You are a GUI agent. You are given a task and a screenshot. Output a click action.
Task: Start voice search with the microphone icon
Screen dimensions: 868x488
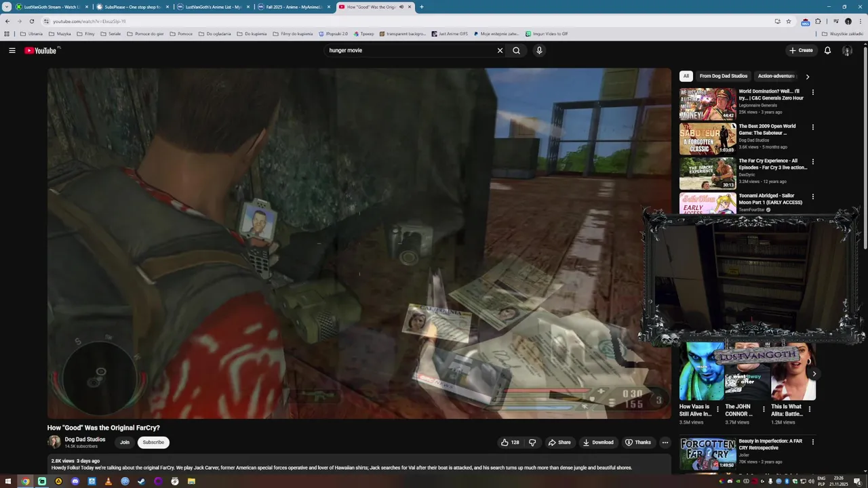539,50
